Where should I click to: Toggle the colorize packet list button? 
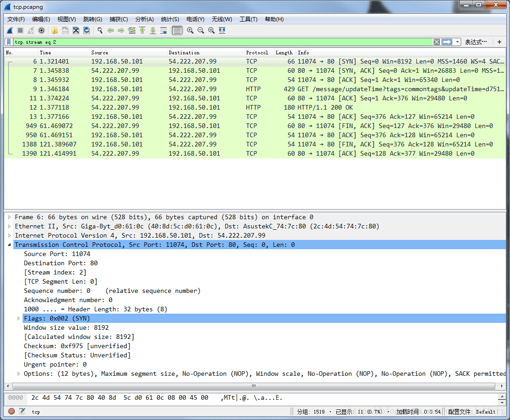pos(176,30)
